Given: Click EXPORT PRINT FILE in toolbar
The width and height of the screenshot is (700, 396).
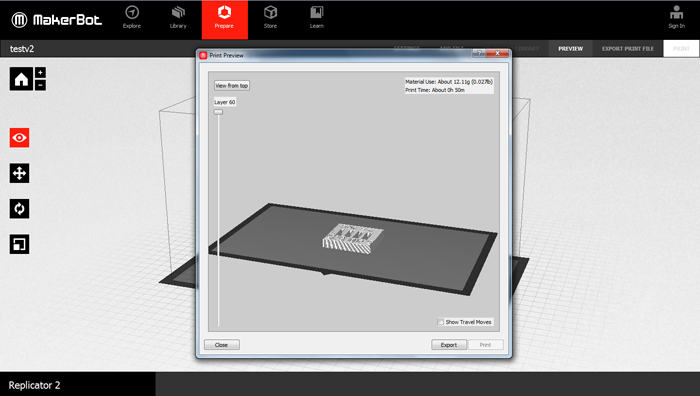Looking at the screenshot, I should point(628,49).
